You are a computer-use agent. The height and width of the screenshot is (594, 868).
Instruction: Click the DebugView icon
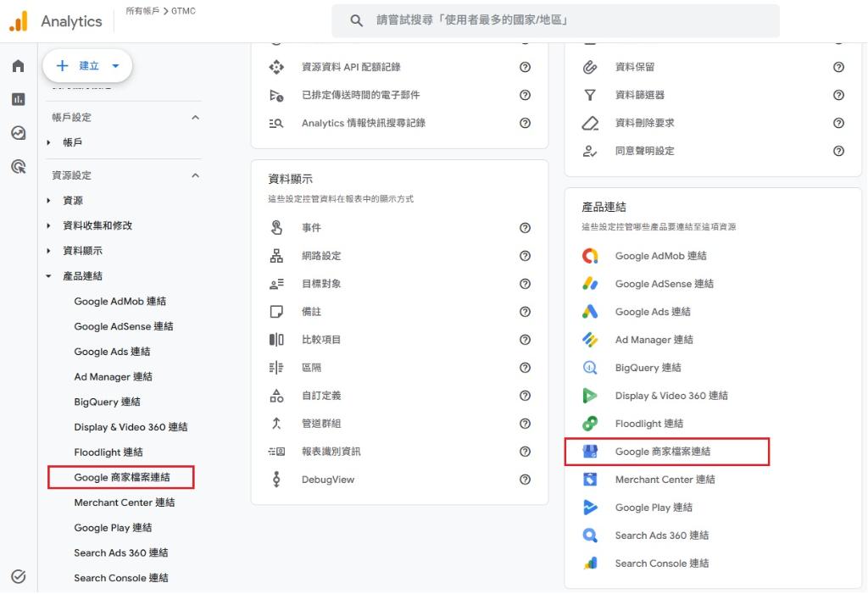point(276,480)
